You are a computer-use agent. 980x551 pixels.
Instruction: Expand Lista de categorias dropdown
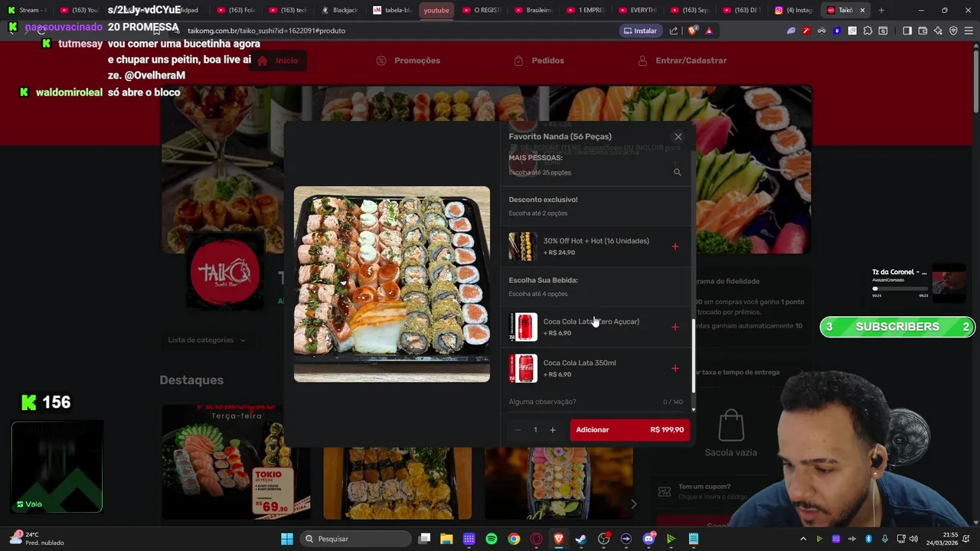point(207,340)
